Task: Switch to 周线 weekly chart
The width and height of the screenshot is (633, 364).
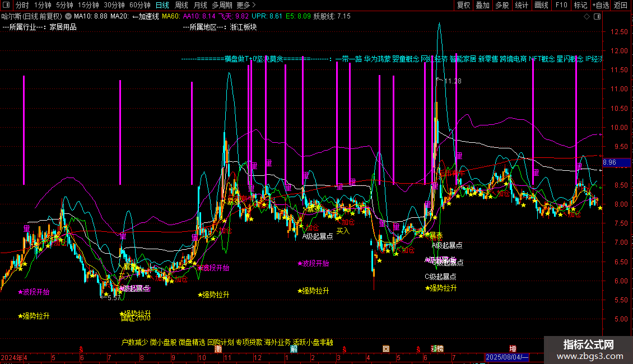Action: pyautogui.click(x=181, y=5)
